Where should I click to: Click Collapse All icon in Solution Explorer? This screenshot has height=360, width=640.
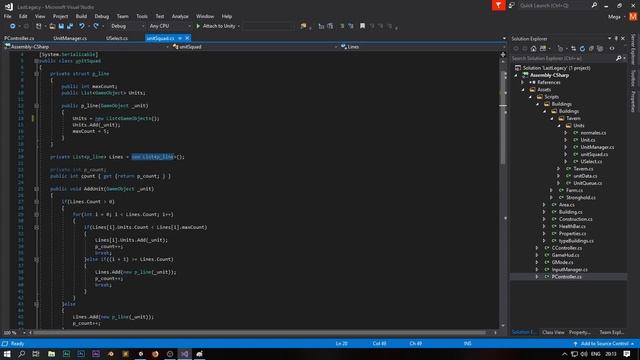pos(591,49)
